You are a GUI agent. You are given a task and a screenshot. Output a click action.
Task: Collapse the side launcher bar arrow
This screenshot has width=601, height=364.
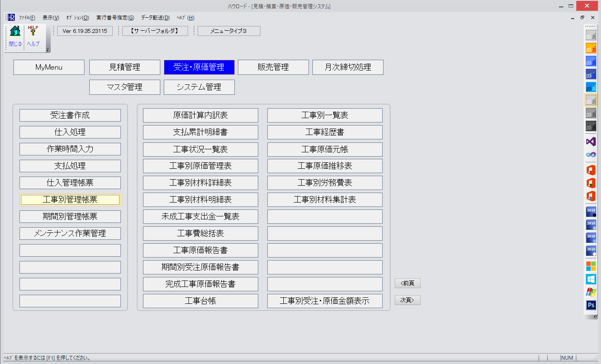595,317
